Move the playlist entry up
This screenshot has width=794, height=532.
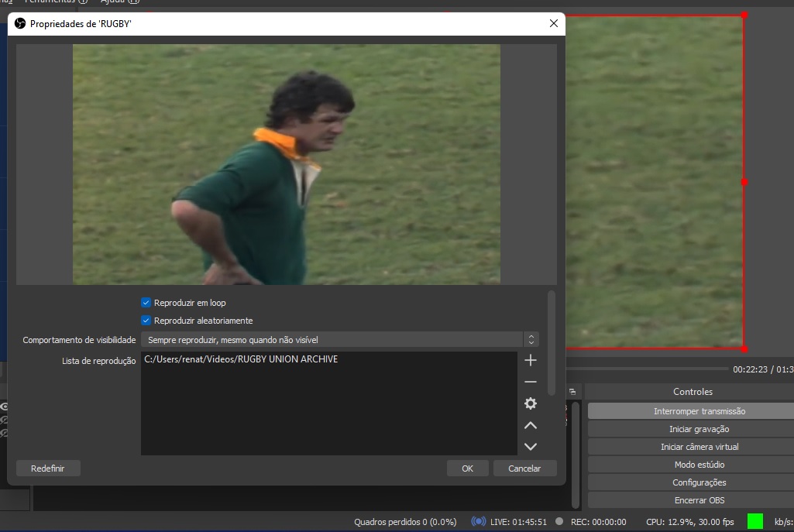(530, 425)
